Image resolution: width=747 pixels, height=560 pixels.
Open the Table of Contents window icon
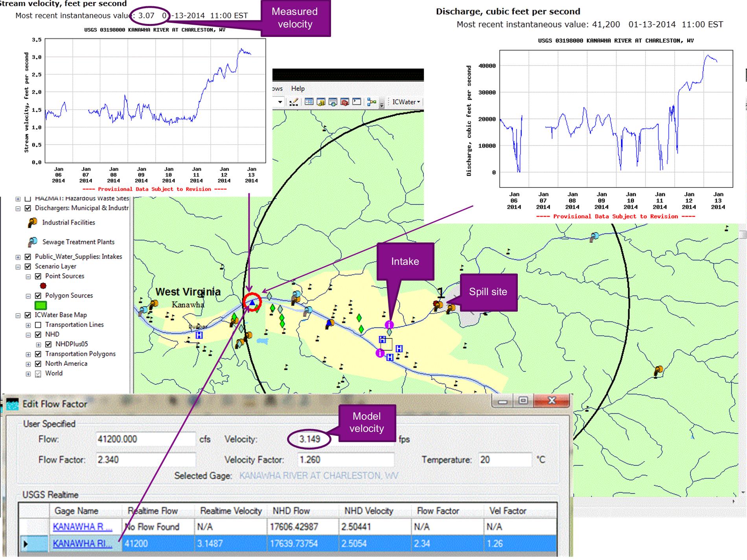click(x=309, y=102)
